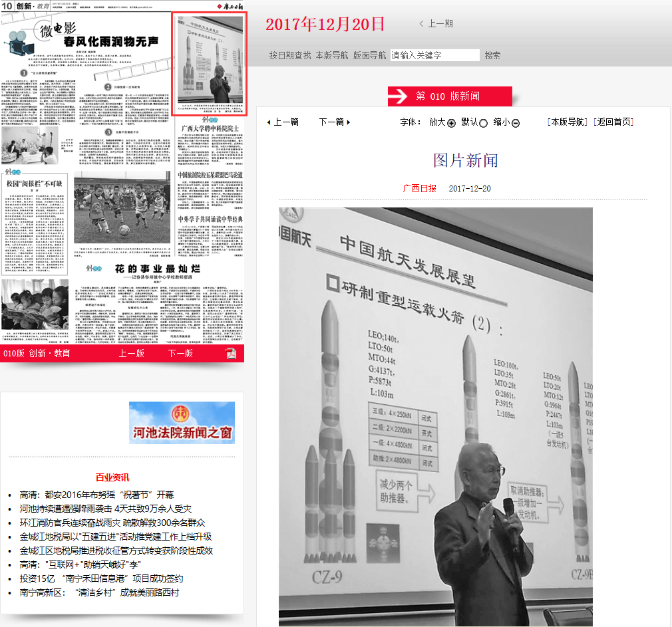Open 版面导航 page navigation menu

[x=370, y=55]
